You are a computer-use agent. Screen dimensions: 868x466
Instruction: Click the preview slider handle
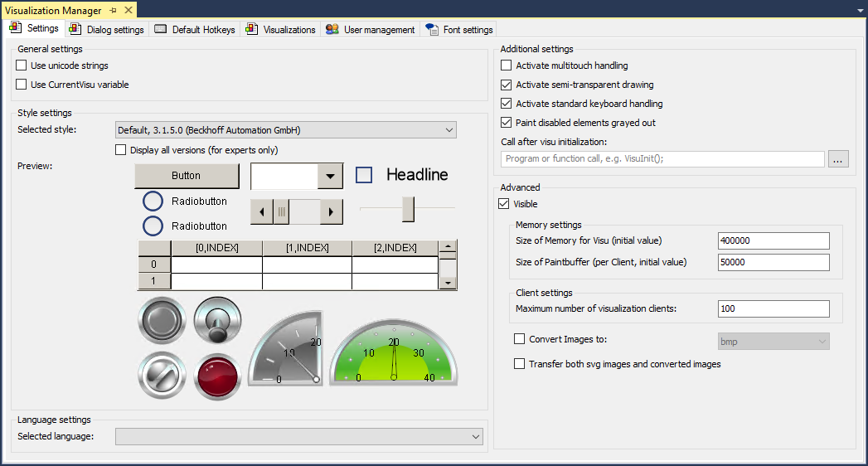408,209
